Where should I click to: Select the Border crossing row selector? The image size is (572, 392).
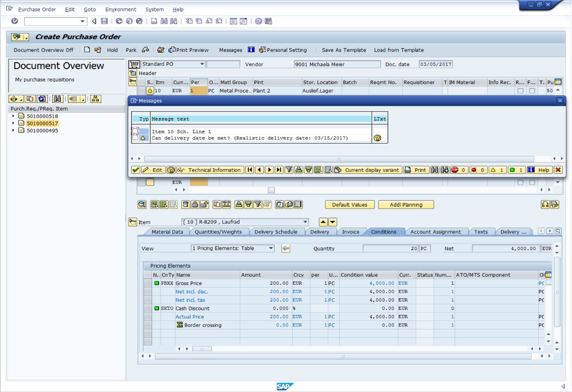[x=148, y=325]
